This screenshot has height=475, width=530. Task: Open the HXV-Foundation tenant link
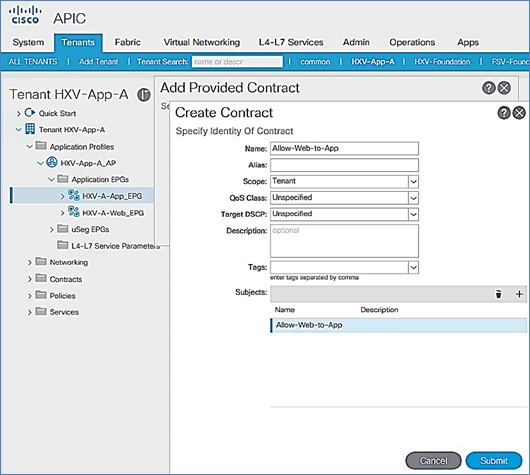(x=442, y=62)
